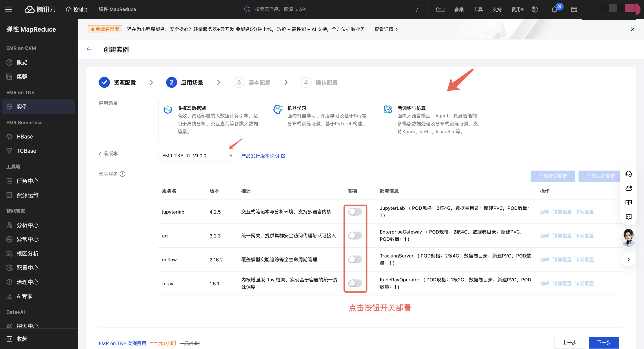The image size is (644, 349).
Task: Click the external link icon after 产品发行版本说明
Action: 283,156
